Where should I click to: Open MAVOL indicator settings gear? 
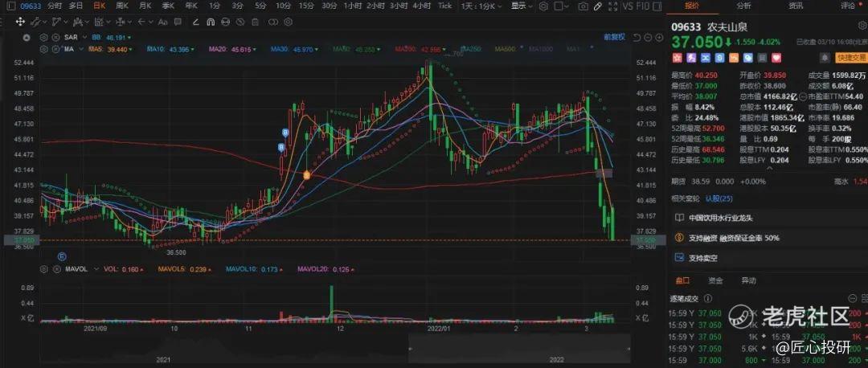click(44, 269)
